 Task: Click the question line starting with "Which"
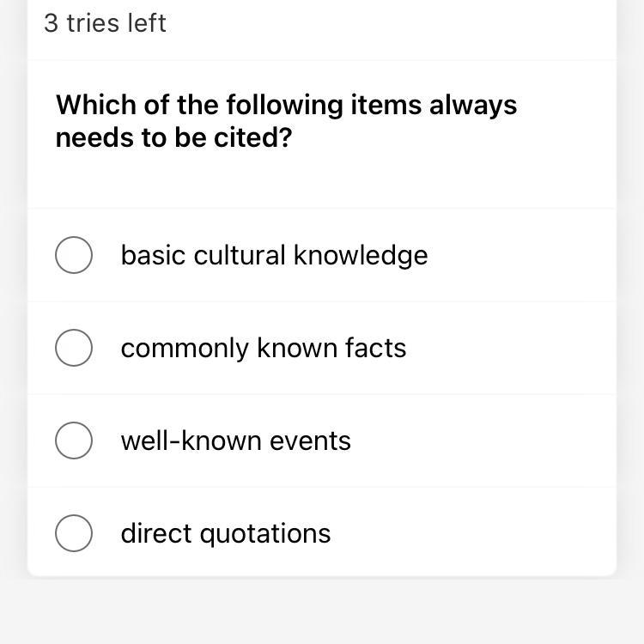pos(286,105)
